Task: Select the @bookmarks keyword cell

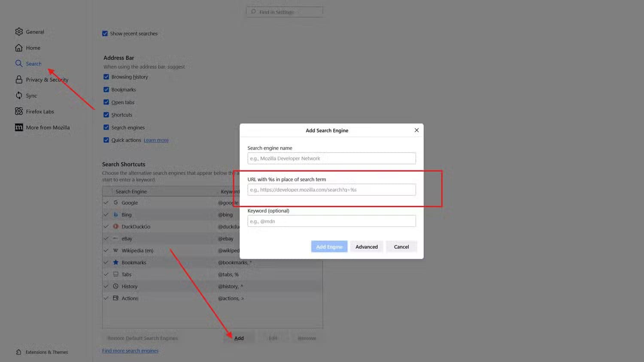Action: pyautogui.click(x=234, y=262)
